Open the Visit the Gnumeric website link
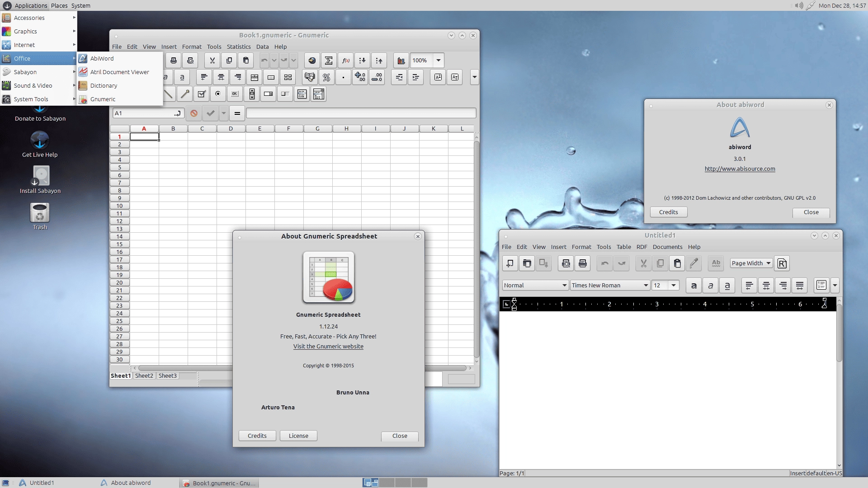The height and width of the screenshot is (488, 868). (x=328, y=347)
